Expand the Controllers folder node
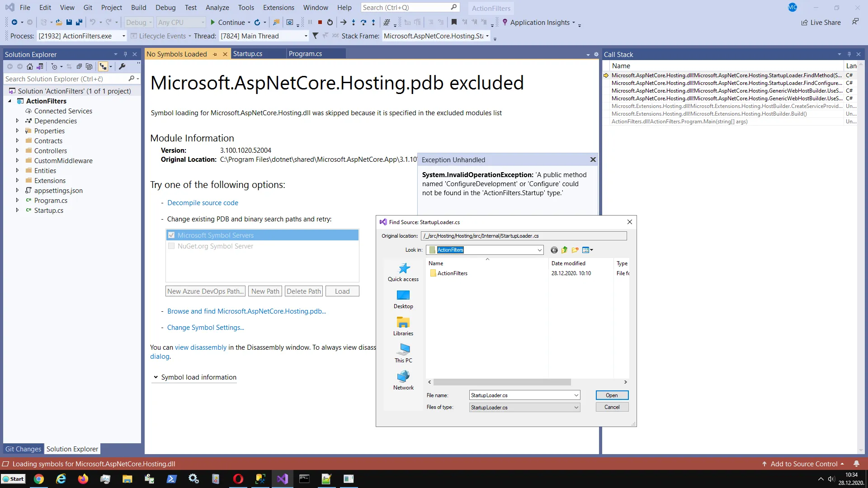This screenshot has width=868, height=488. click(x=17, y=150)
